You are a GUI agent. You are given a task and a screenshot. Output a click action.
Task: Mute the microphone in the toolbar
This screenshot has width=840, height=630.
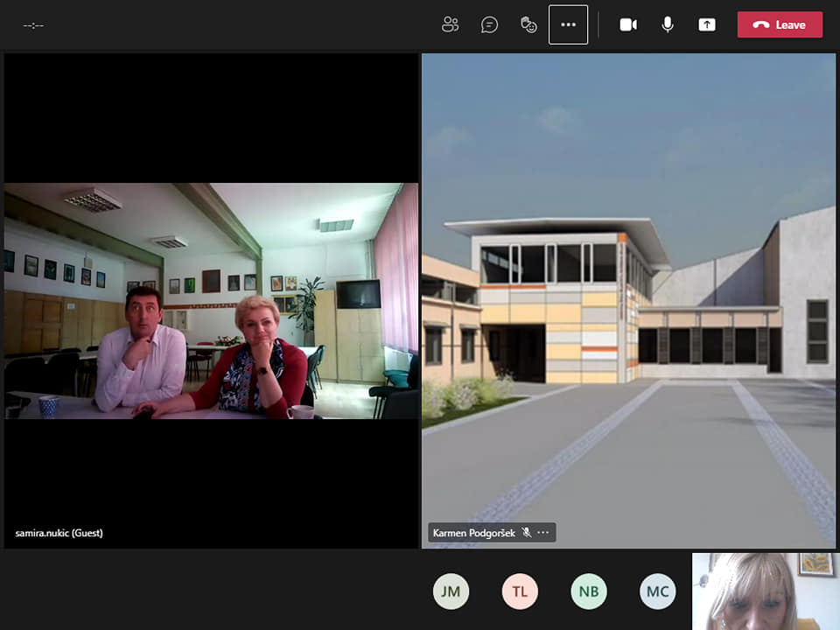click(668, 24)
